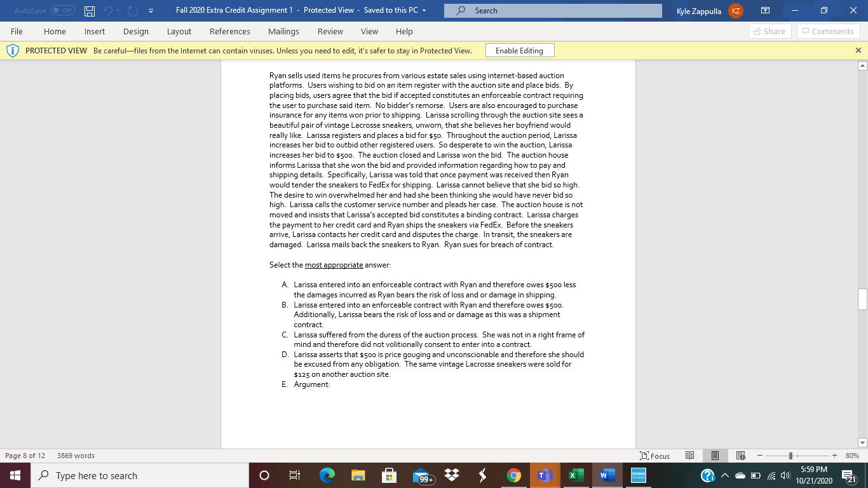Click the Word taskbar icon
Screen dimensions: 868x488
pos(607,475)
